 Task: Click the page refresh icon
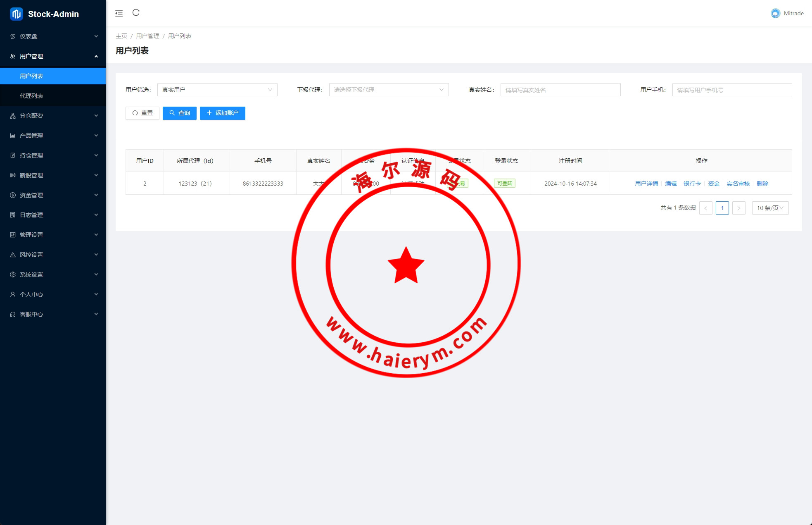tap(136, 13)
